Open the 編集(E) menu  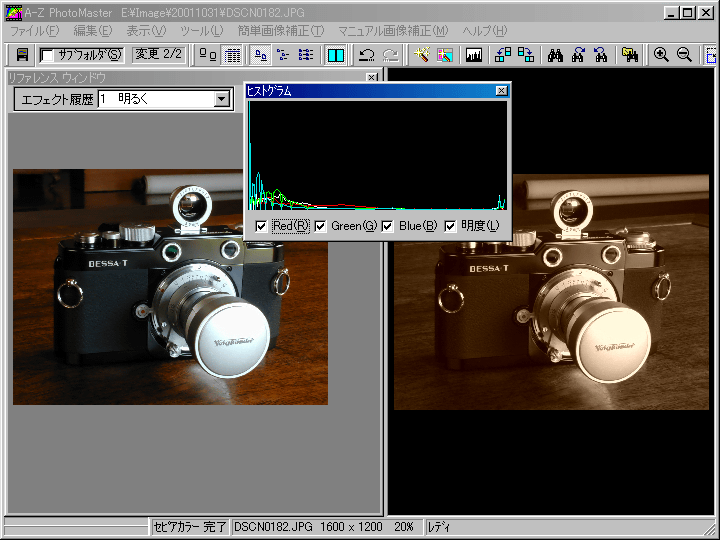pos(93,31)
